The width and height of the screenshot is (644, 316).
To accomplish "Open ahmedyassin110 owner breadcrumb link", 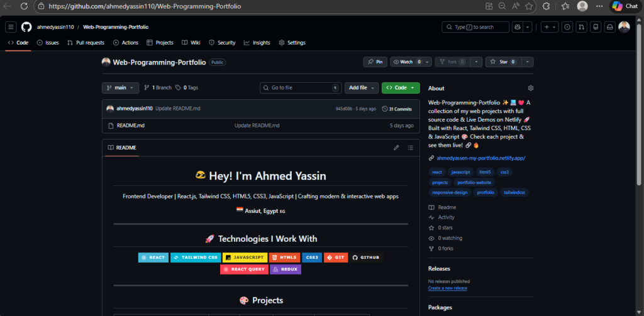I will (55, 27).
